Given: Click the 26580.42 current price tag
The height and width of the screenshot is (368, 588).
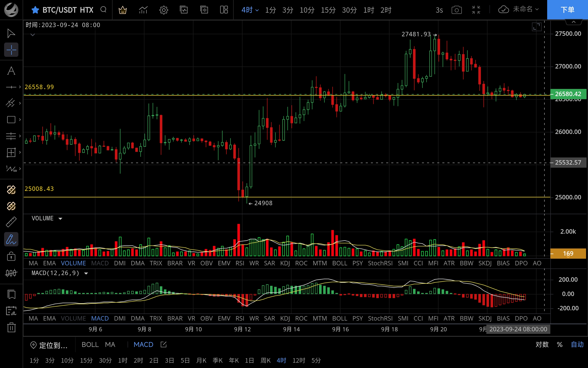Looking at the screenshot, I should [568, 94].
